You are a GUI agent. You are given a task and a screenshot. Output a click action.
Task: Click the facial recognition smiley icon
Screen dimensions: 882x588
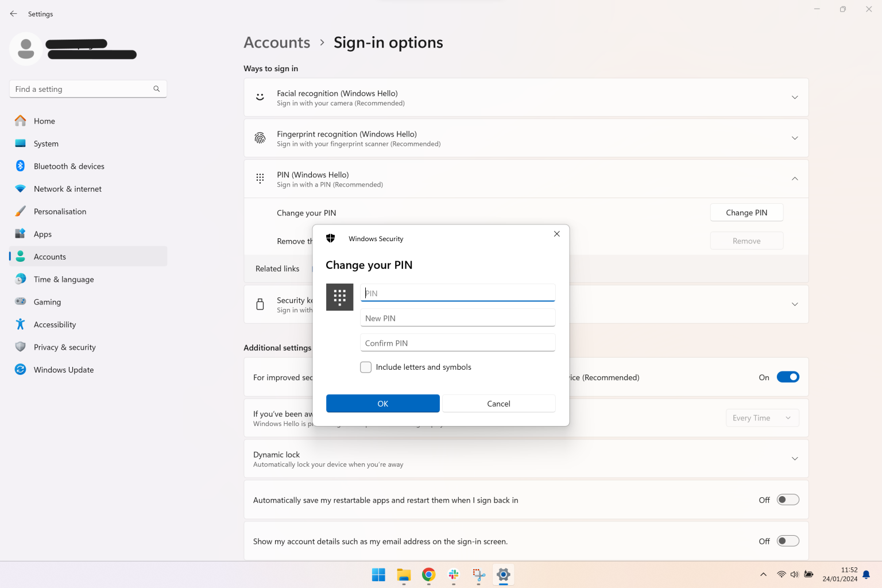260,98
